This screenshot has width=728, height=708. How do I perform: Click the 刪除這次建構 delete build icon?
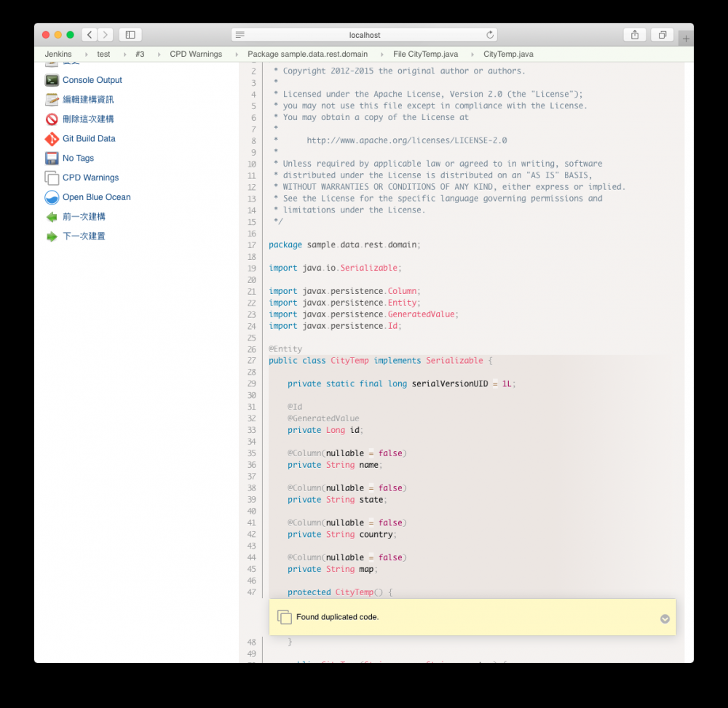[52, 119]
